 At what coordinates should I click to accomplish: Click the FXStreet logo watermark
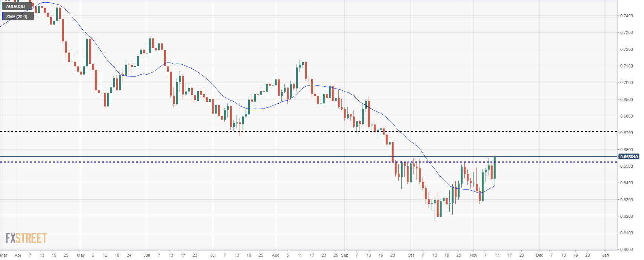click(26, 238)
